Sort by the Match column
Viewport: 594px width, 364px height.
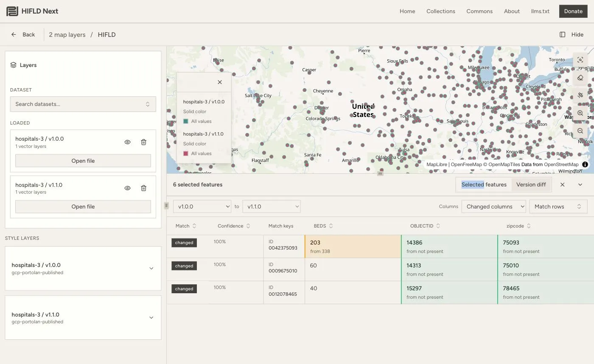click(x=186, y=226)
